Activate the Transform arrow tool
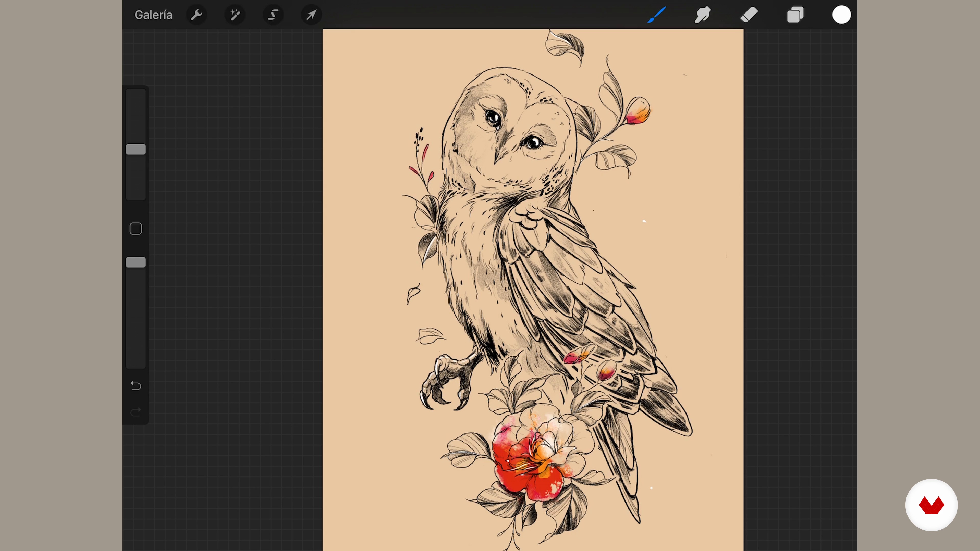980x551 pixels. tap(311, 15)
